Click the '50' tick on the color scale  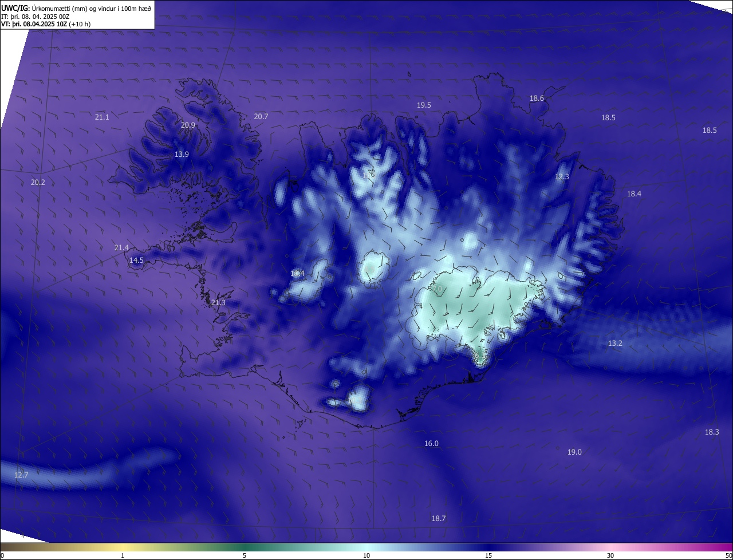[728, 555]
